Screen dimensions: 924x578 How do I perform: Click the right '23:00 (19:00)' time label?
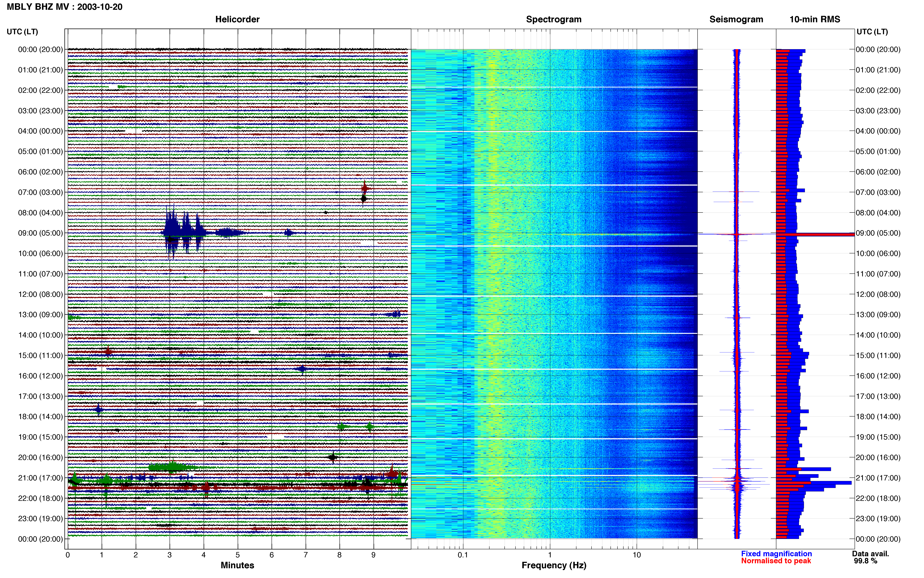[x=878, y=519]
